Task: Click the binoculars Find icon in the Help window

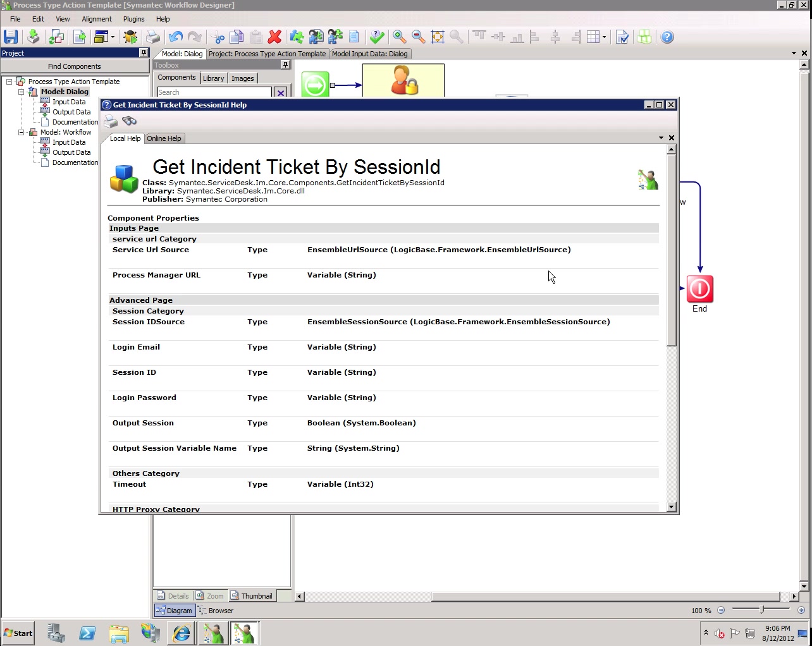Action: pyautogui.click(x=130, y=121)
